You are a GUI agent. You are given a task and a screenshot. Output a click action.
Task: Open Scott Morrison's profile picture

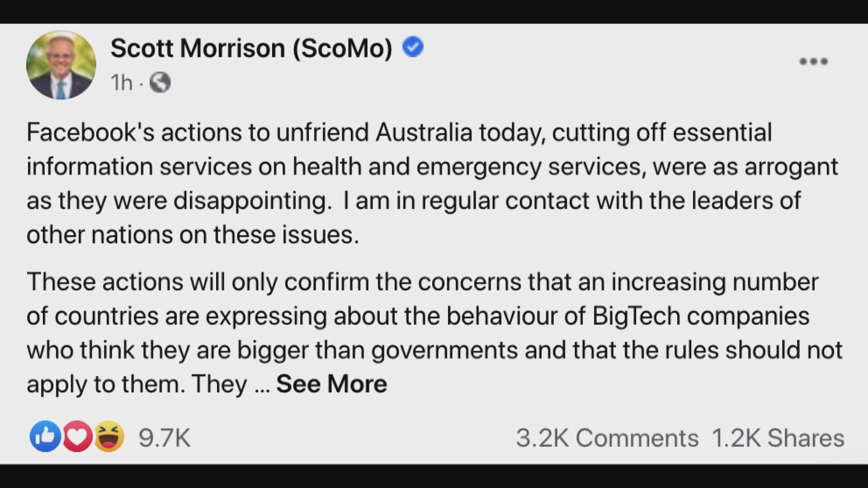point(61,65)
